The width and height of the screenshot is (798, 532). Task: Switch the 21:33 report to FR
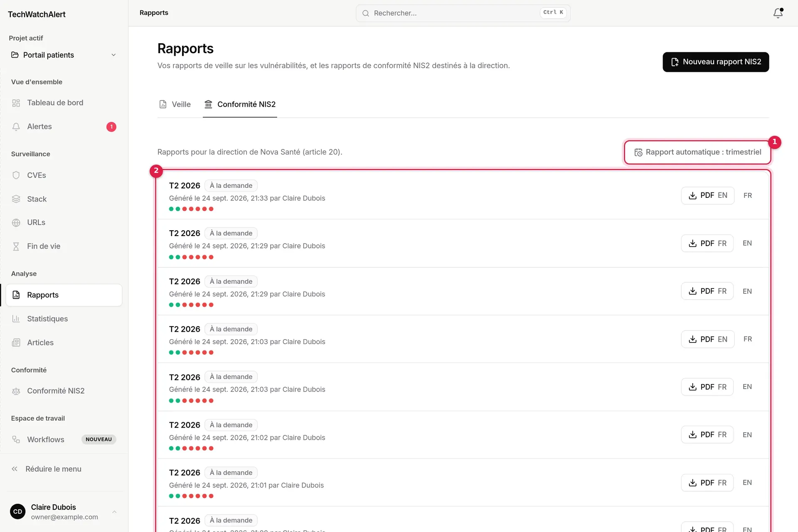click(x=748, y=195)
